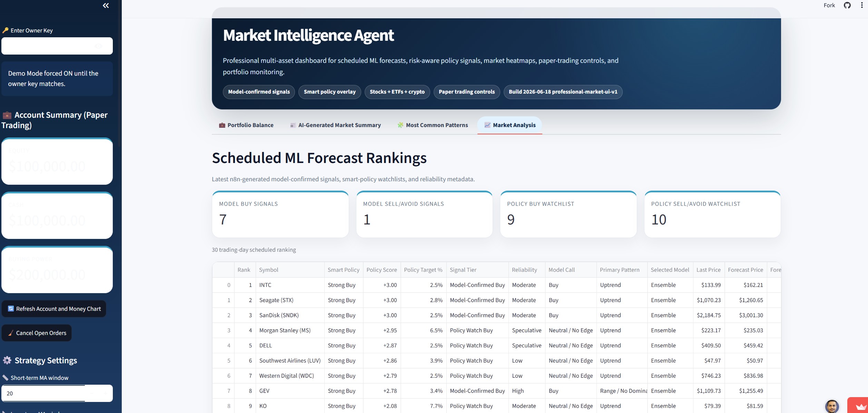Click the Policy Score column header

pyautogui.click(x=382, y=270)
